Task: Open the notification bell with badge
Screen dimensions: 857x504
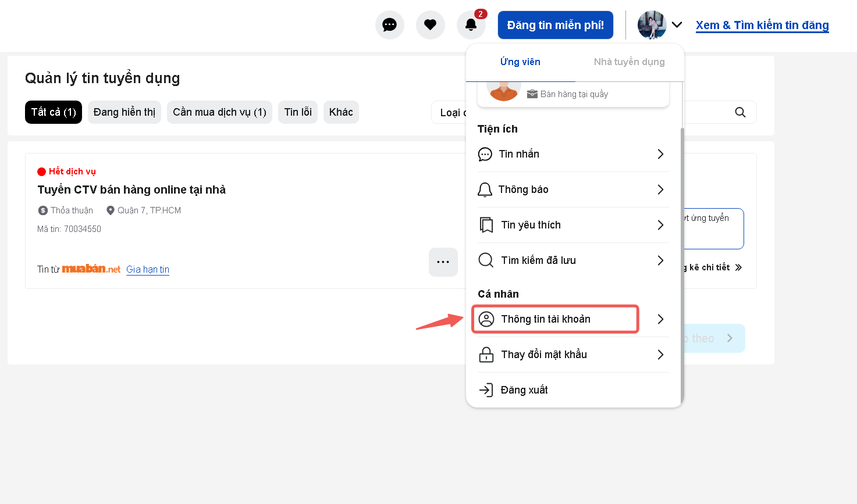Action: (x=471, y=25)
